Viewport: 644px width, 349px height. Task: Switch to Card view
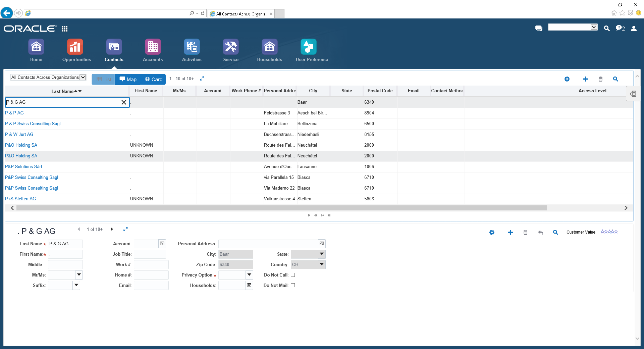153,79
